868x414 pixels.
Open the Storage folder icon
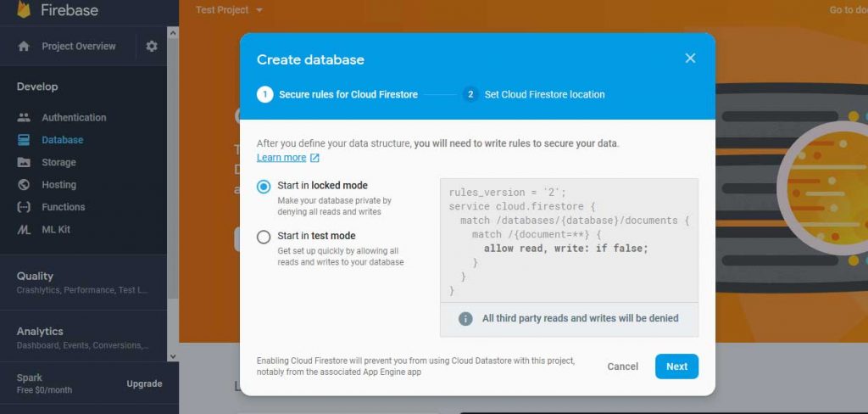click(x=24, y=162)
